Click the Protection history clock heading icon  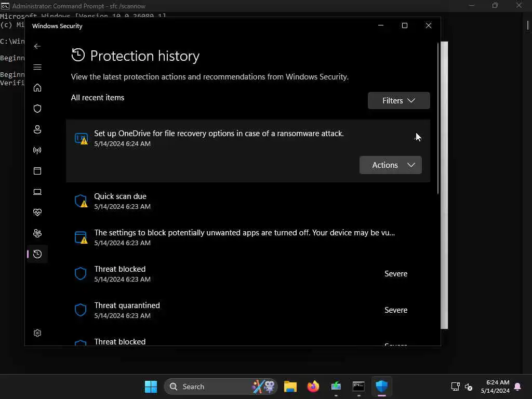(x=78, y=55)
